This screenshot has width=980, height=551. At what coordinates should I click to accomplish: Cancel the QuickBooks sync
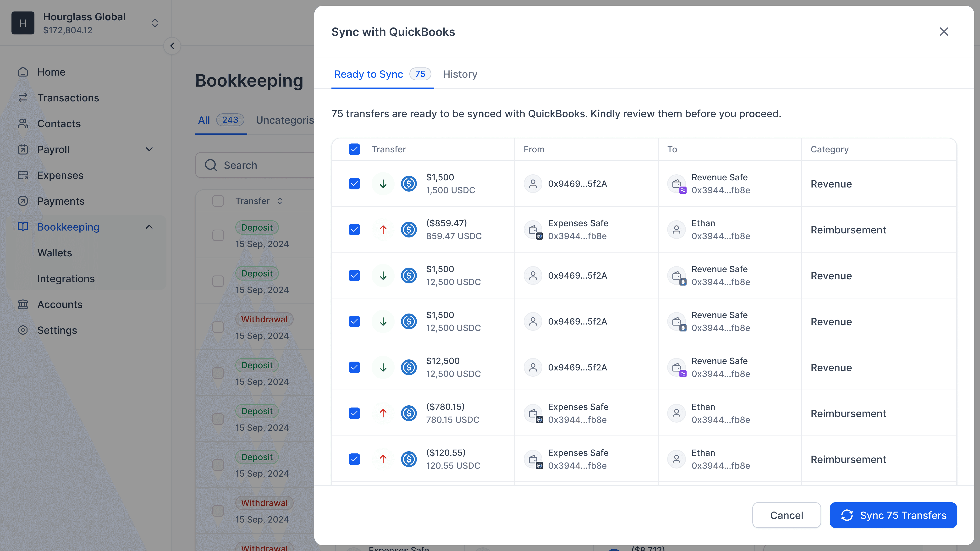click(x=786, y=515)
